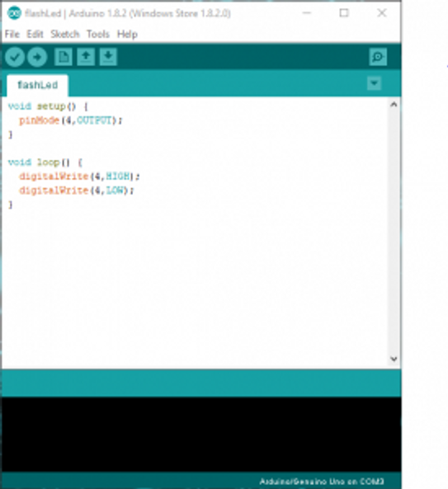Screen dimensions: 448x489
Task: Save the sketch with down arrow
Action: [108, 57]
